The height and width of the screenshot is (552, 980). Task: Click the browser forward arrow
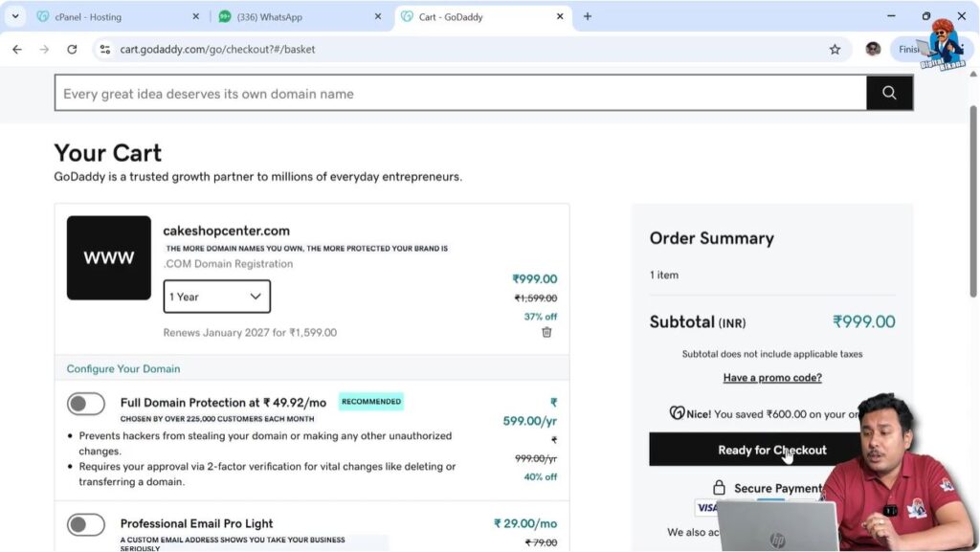pyautogui.click(x=44, y=50)
